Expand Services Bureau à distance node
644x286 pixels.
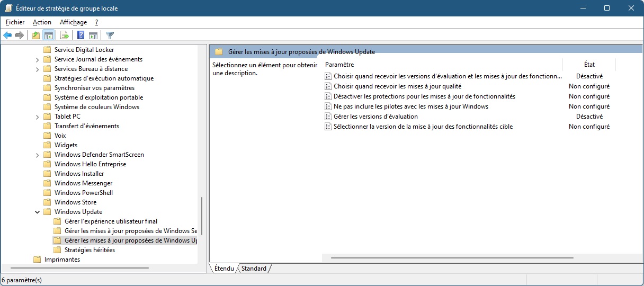38,69
